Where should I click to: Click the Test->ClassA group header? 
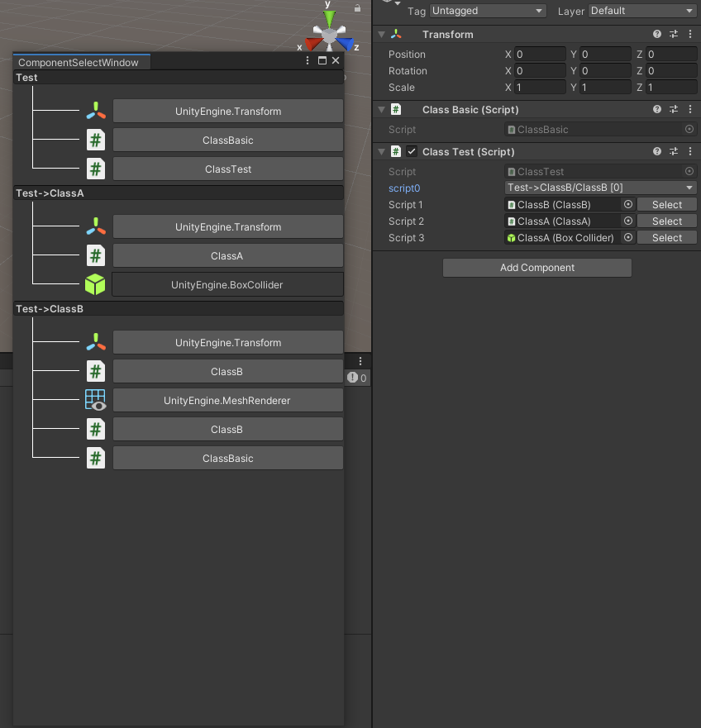pos(179,193)
